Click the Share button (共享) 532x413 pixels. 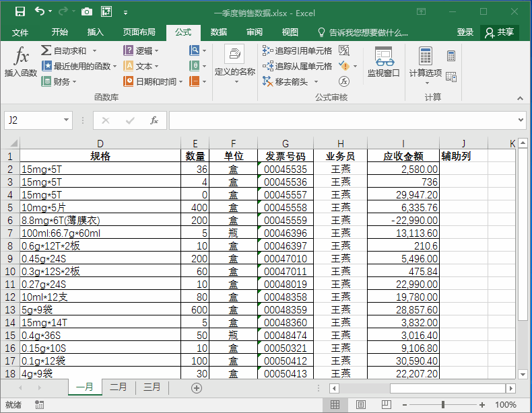click(500, 32)
